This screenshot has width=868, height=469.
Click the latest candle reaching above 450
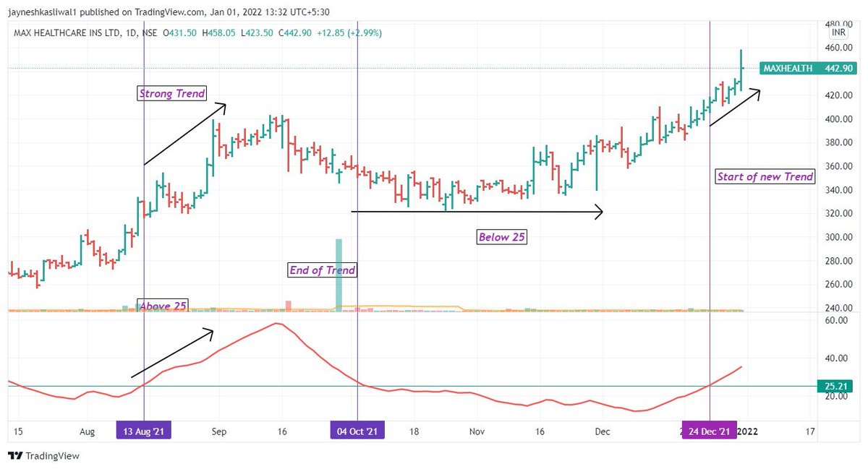741,70
